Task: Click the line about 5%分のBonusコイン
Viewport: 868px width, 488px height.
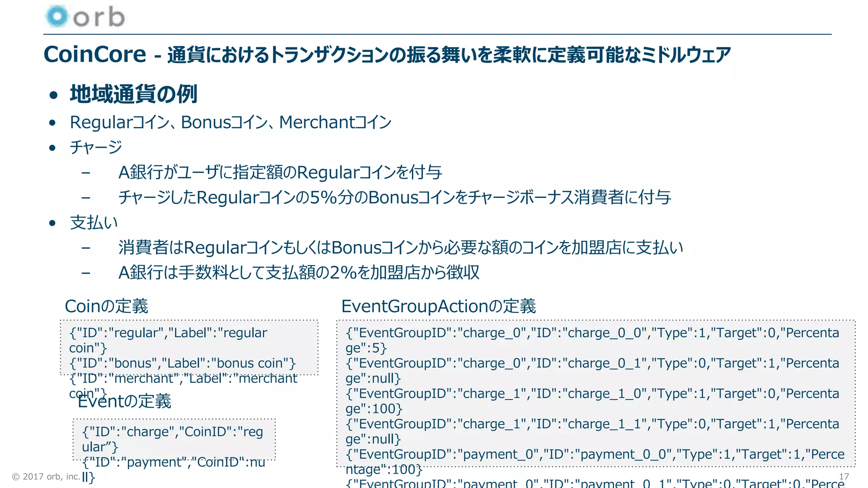Action: [x=395, y=197]
